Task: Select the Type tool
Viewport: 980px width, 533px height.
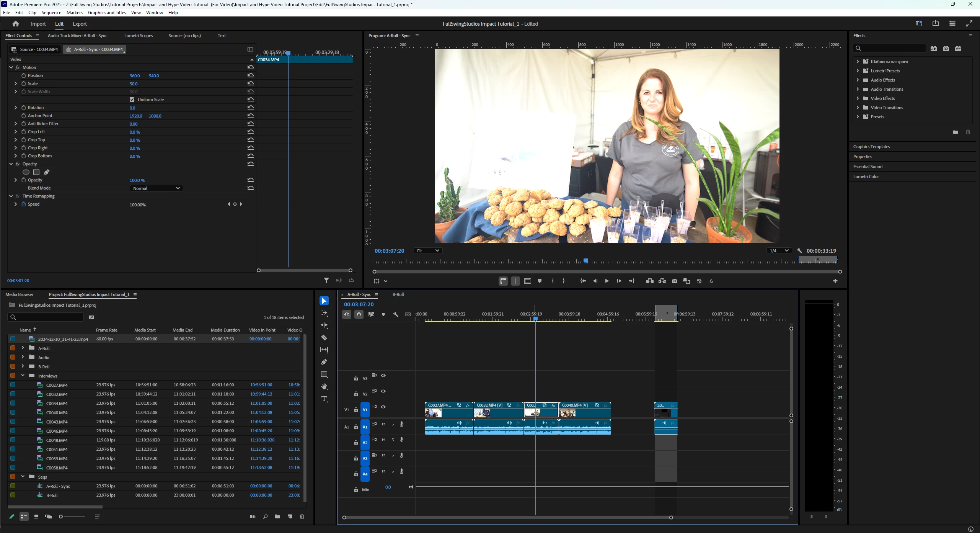Action: pyautogui.click(x=324, y=399)
